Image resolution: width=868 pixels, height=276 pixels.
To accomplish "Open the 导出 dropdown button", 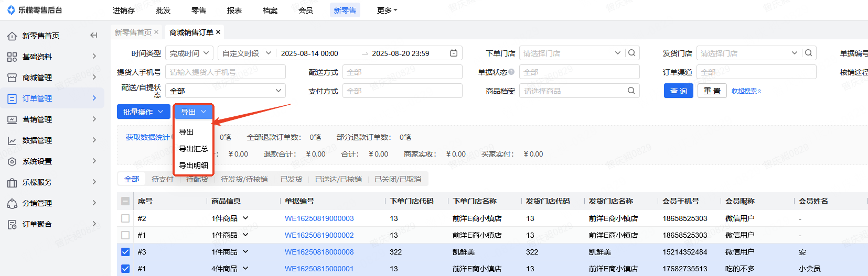I will [x=194, y=112].
